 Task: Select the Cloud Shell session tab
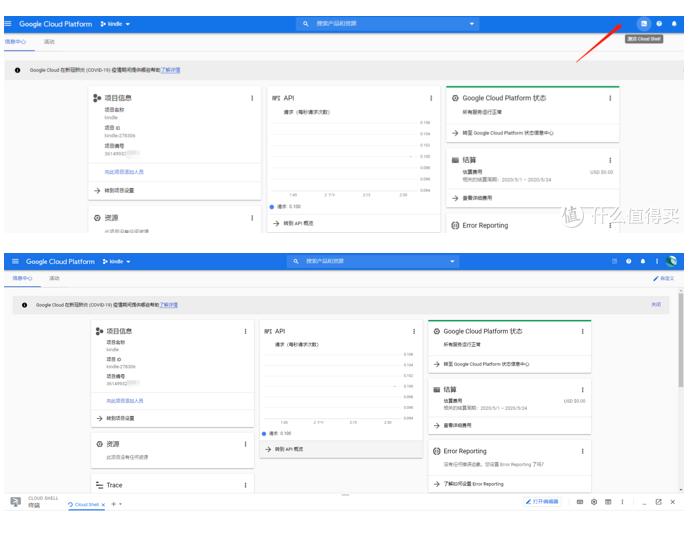tap(84, 504)
